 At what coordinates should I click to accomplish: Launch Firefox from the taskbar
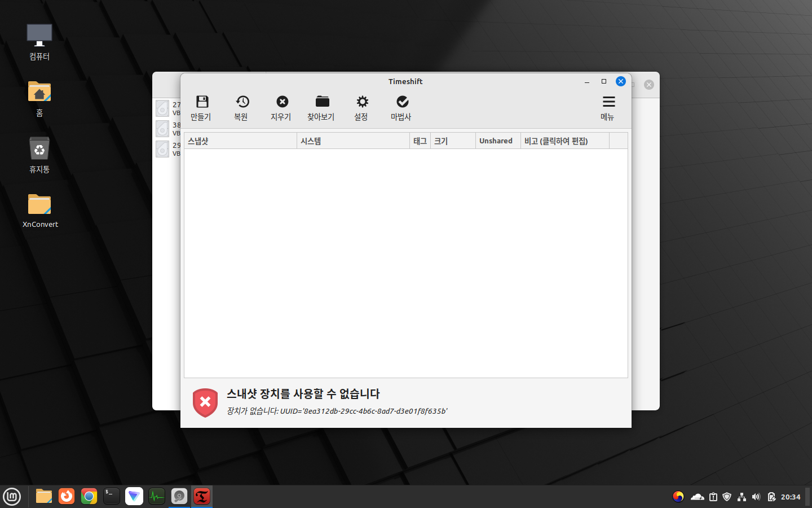[x=67, y=497]
